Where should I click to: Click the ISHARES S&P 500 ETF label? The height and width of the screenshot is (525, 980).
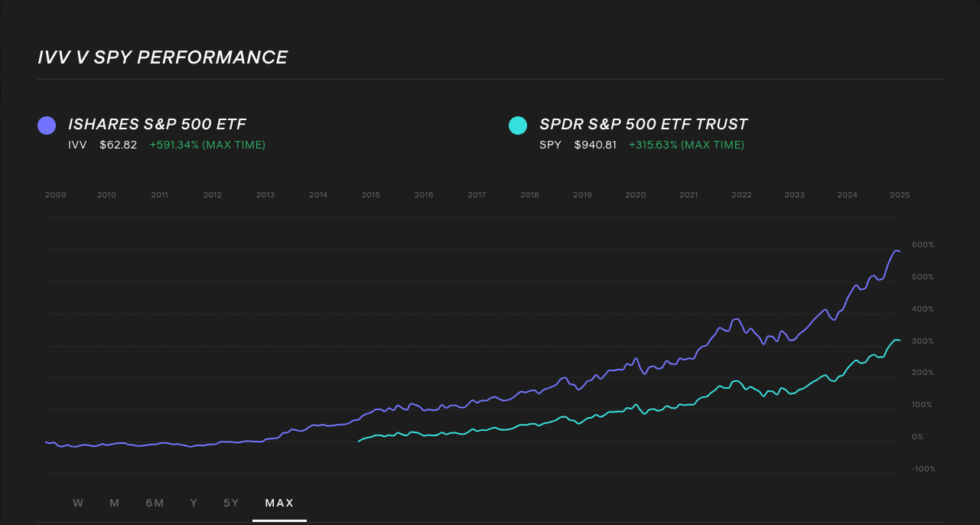click(x=157, y=124)
